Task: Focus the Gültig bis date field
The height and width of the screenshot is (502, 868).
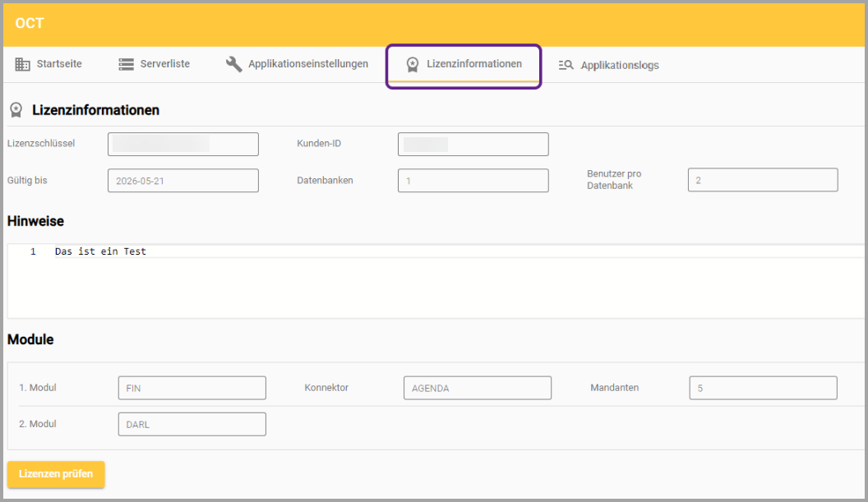Action: click(x=182, y=181)
